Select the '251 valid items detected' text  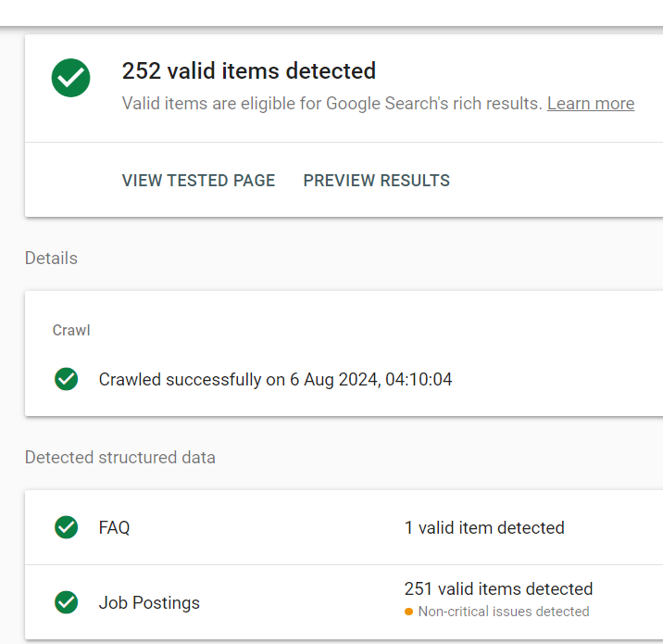click(498, 588)
